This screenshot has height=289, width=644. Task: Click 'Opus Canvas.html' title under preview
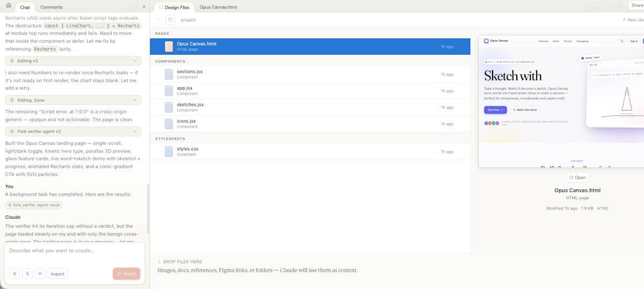point(577,190)
